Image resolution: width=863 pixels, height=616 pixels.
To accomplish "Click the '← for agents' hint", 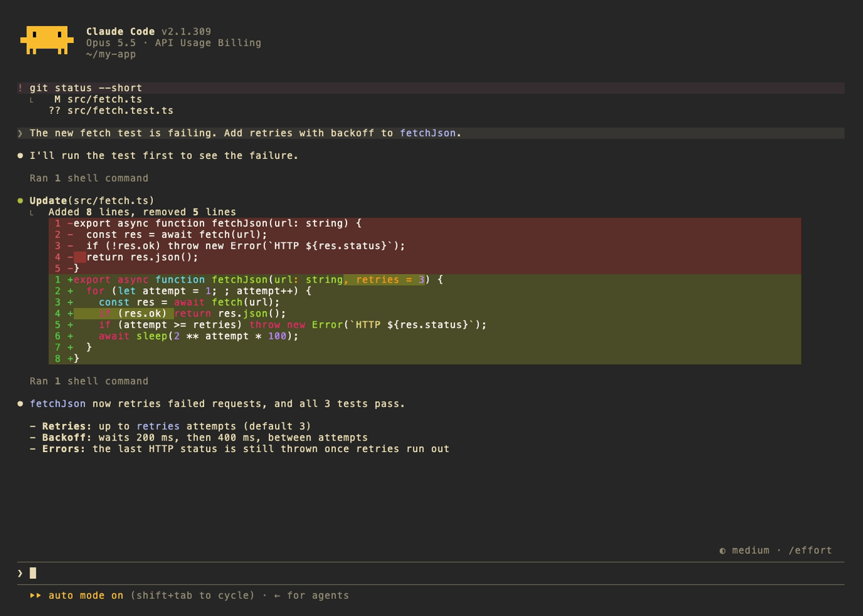I will pos(311,596).
